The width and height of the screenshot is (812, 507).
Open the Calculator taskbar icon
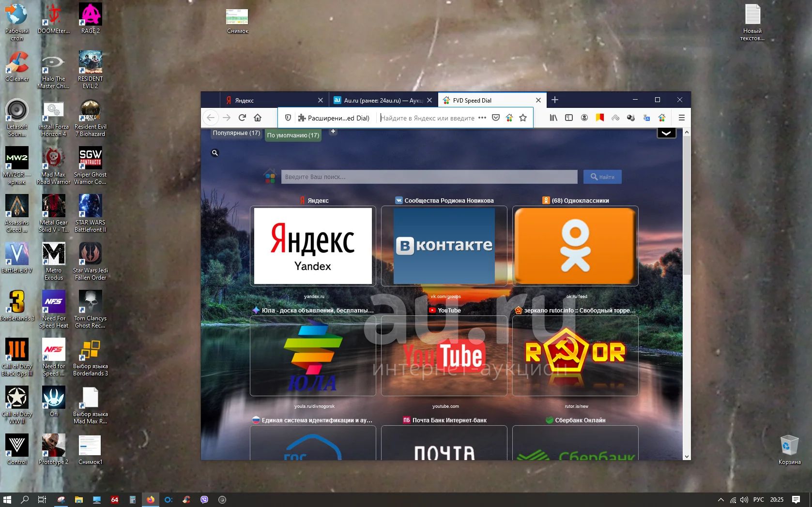pyautogui.click(x=132, y=500)
